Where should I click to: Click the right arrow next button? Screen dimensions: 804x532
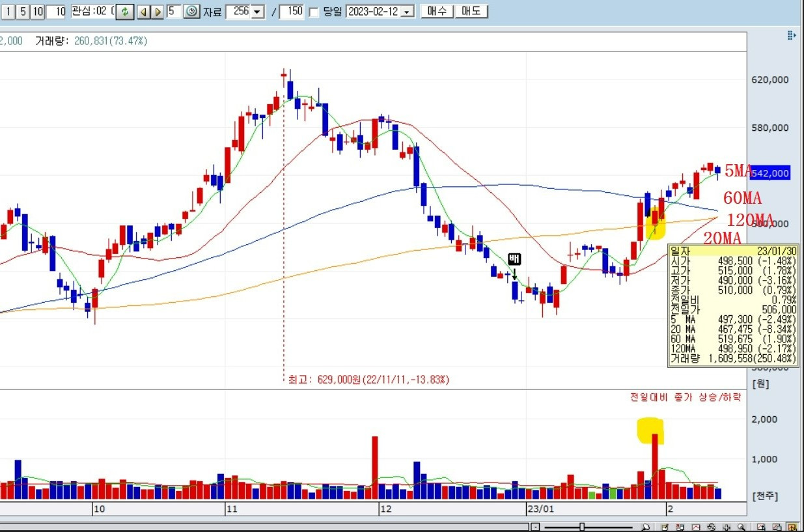point(157,12)
